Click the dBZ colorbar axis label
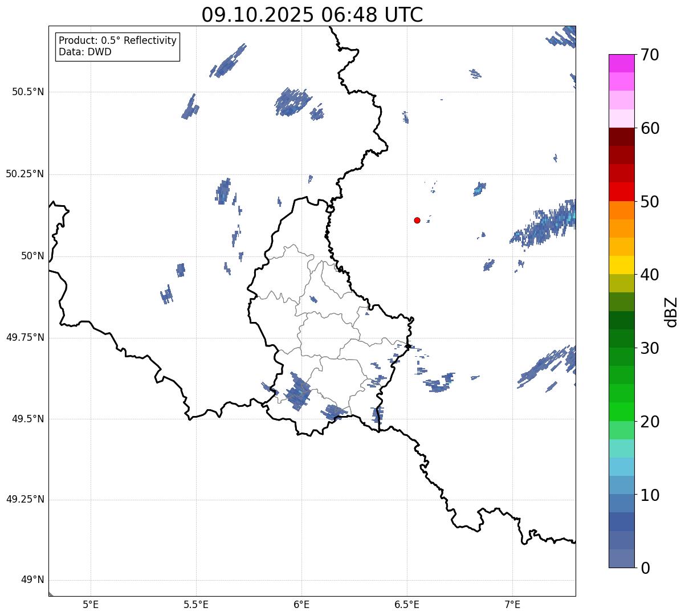Viewport: 685px width, 616px height. [x=672, y=312]
